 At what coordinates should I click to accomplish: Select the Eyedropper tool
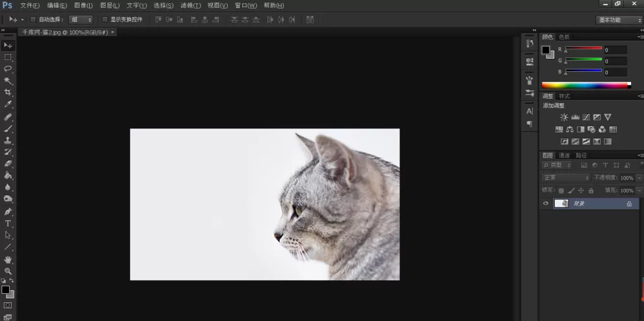(x=8, y=104)
